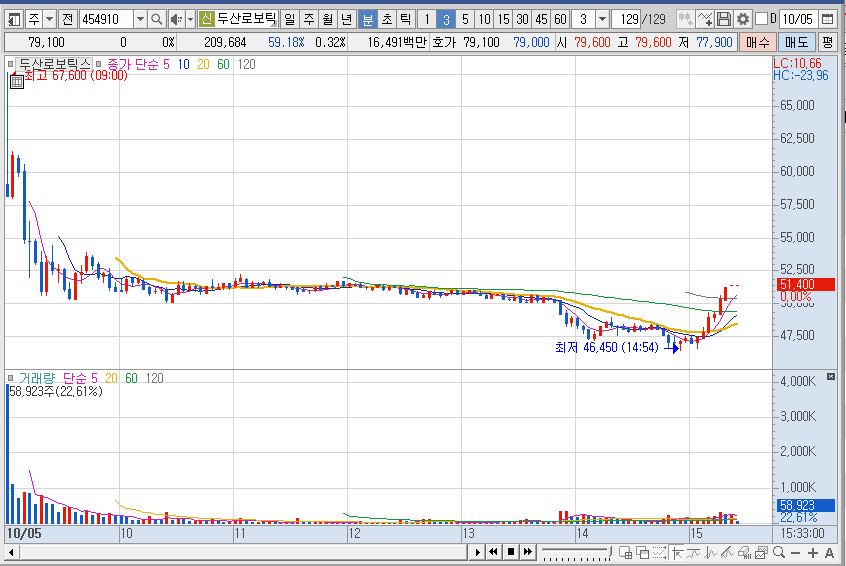The width and height of the screenshot is (846, 566).
Task: Click the panel layout icon at toolbar start
Action: [14, 20]
